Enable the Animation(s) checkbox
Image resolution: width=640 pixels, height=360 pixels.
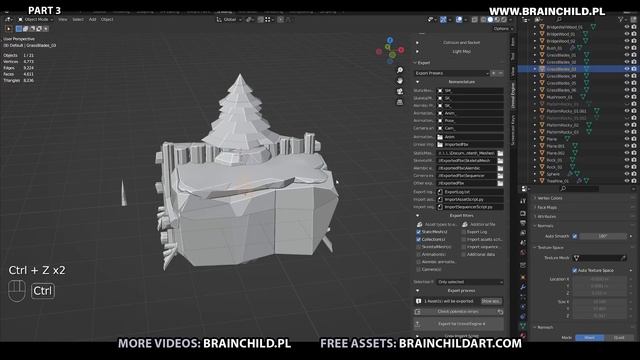click(418, 254)
